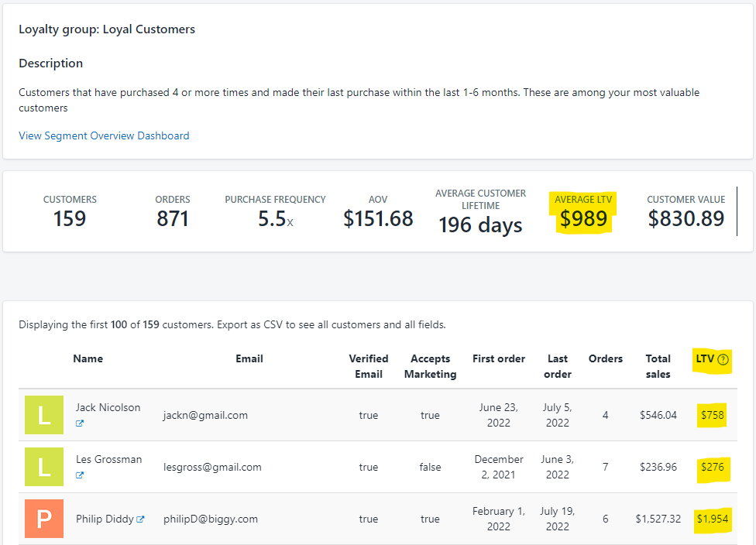
Task: Click the Average Customer Lifetime 196 days metric
Action: [481, 212]
